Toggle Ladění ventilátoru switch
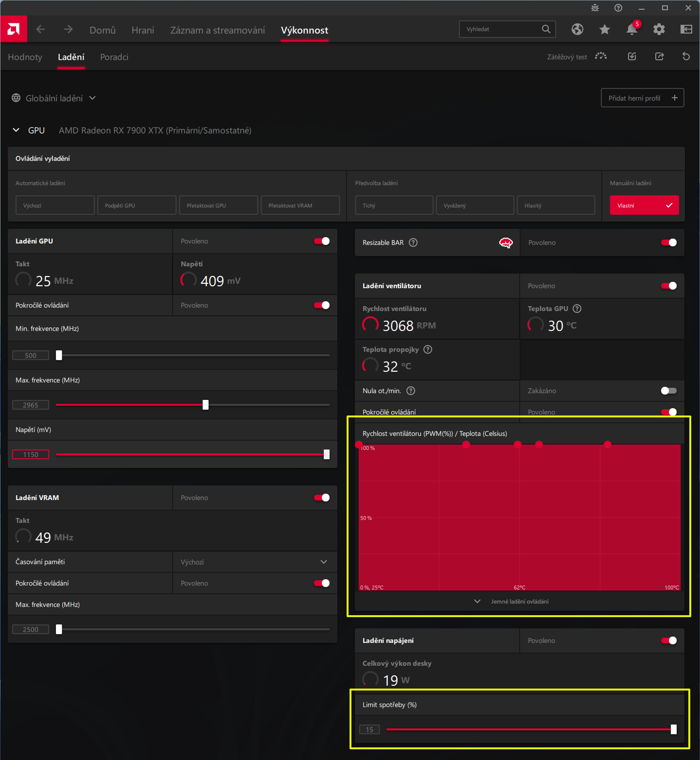Image resolution: width=700 pixels, height=760 pixels. (669, 286)
